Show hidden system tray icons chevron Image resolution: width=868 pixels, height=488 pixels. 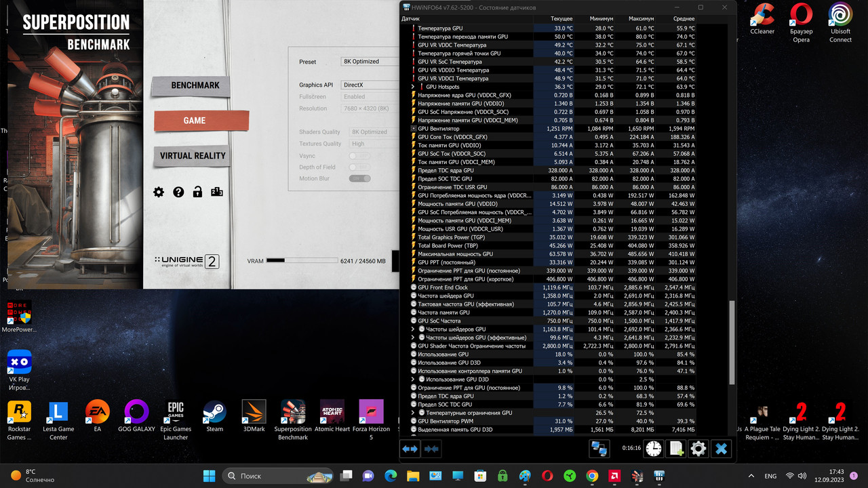(x=751, y=476)
